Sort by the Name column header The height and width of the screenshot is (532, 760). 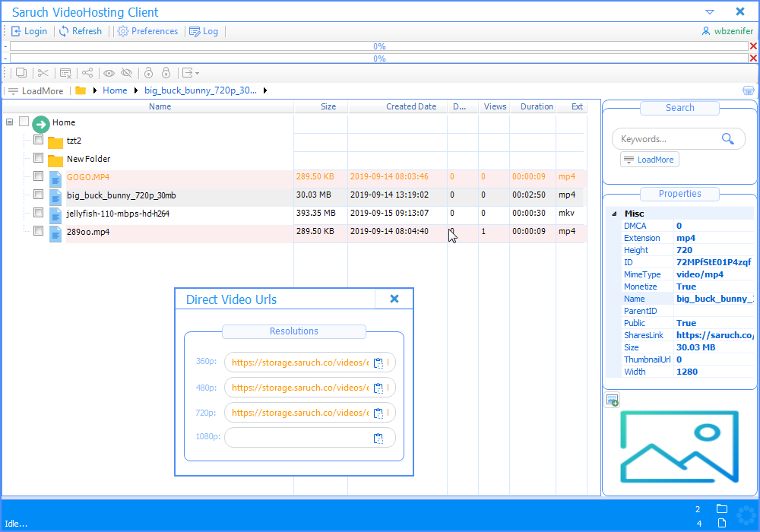(160, 106)
